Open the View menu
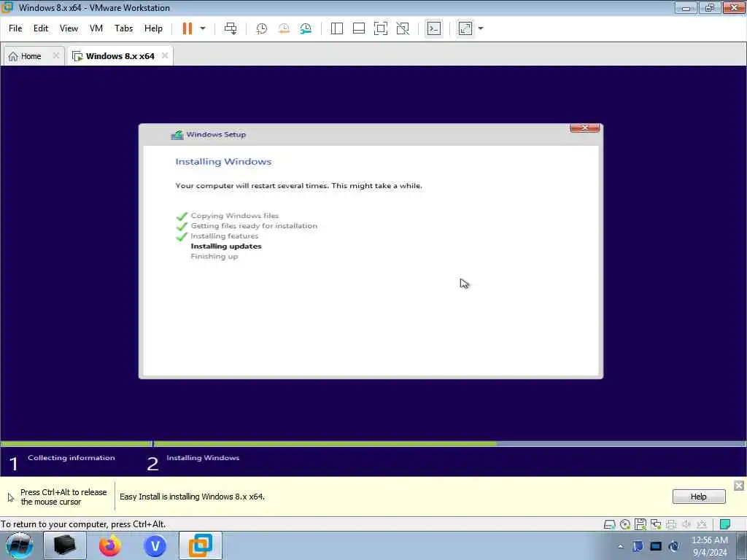This screenshot has width=747, height=560. (69, 28)
